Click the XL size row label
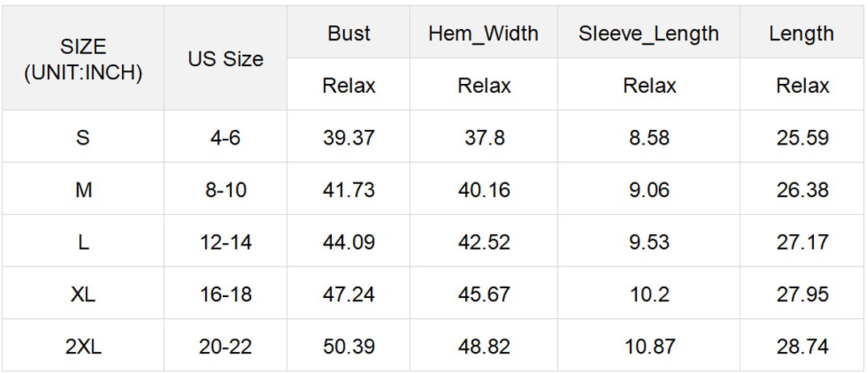The image size is (868, 373). coord(83,294)
